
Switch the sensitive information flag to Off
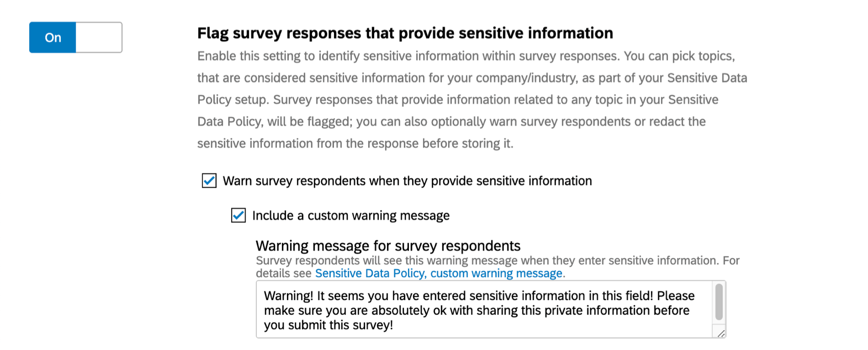(x=100, y=37)
